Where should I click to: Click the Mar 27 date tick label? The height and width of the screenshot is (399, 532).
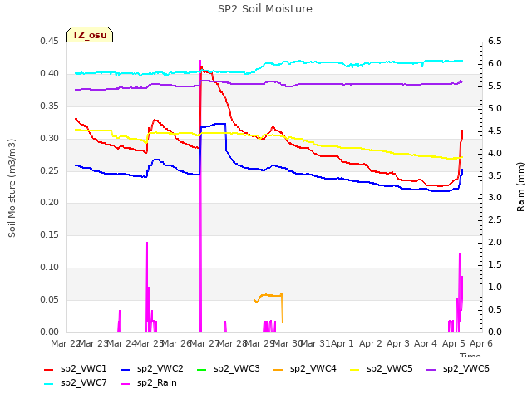coord(204,343)
